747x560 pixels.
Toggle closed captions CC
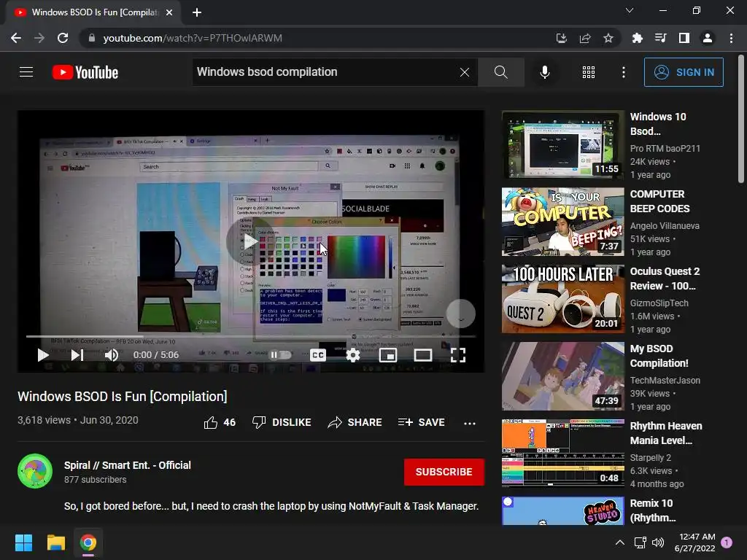(318, 355)
